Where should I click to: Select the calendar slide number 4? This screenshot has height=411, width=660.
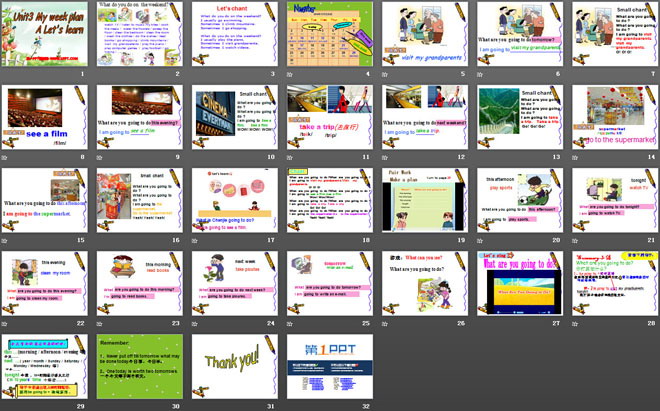pyautogui.click(x=330, y=34)
